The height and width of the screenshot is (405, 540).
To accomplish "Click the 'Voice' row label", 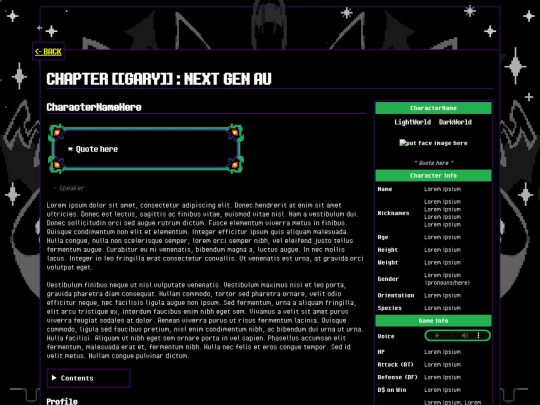I will (x=386, y=336).
